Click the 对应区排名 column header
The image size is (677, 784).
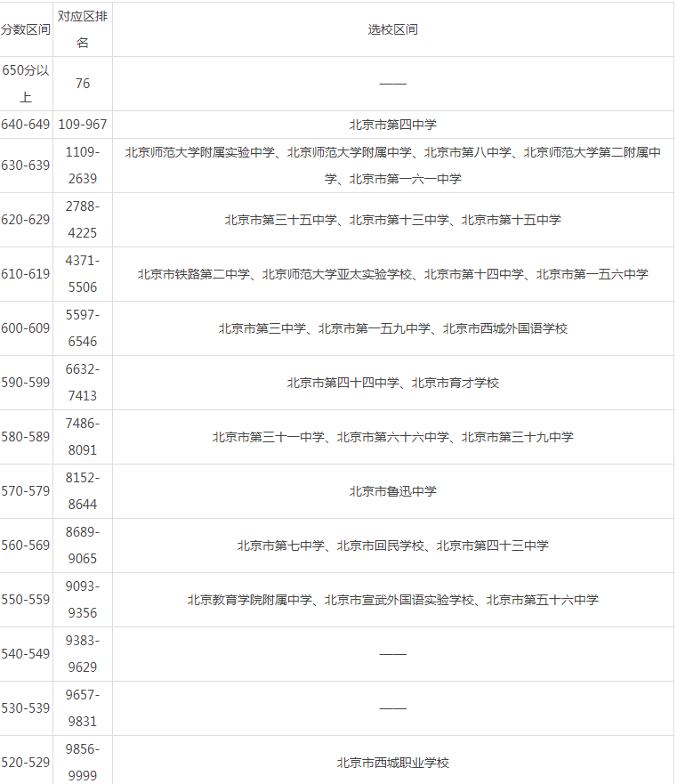click(83, 29)
